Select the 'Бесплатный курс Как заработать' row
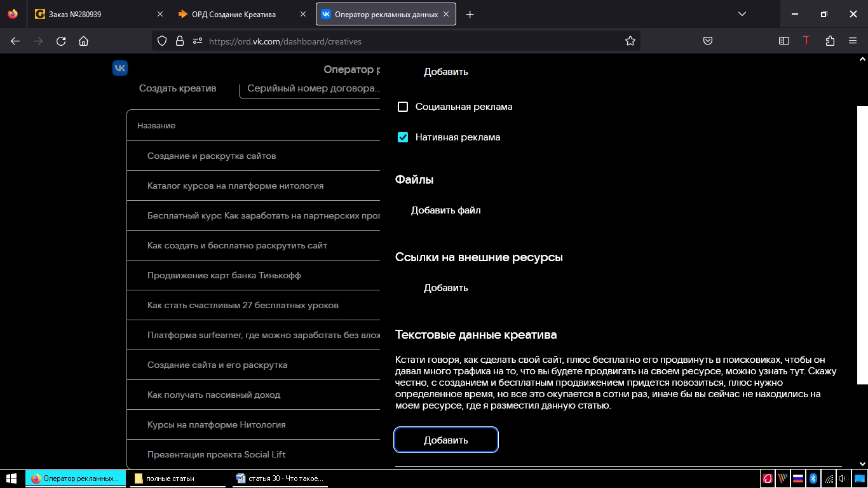The height and width of the screenshot is (488, 868). point(254,215)
